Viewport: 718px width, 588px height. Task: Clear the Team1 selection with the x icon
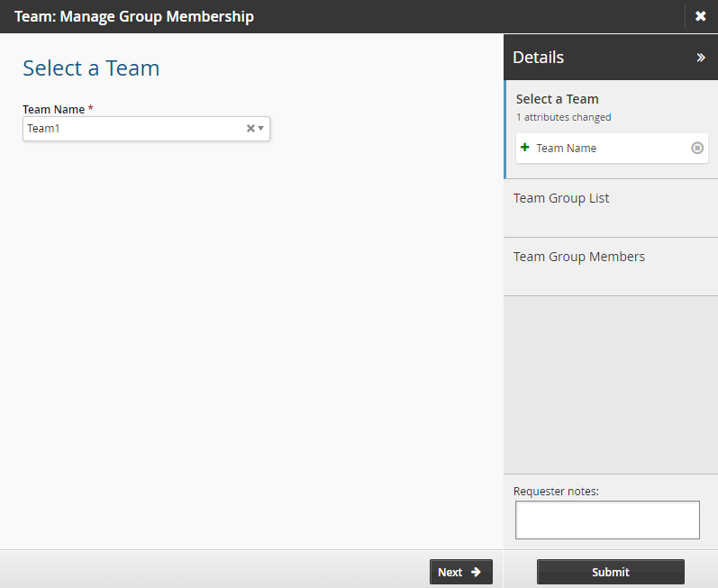coord(250,129)
